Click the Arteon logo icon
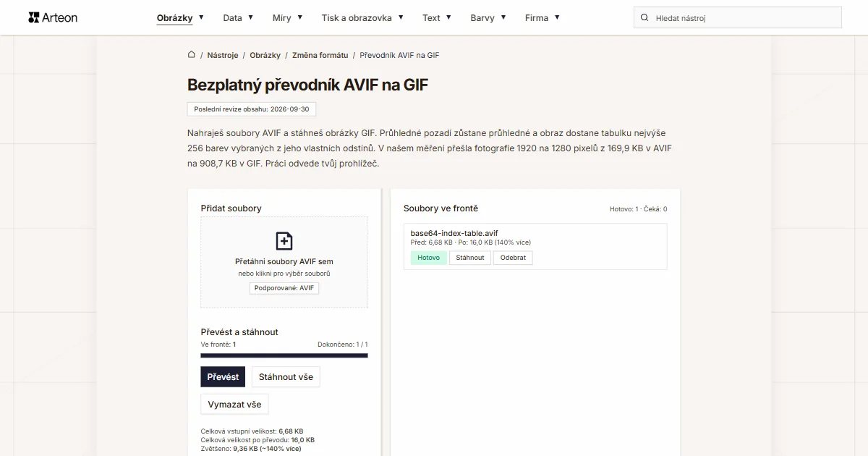This screenshot has height=456, width=868. [33, 17]
